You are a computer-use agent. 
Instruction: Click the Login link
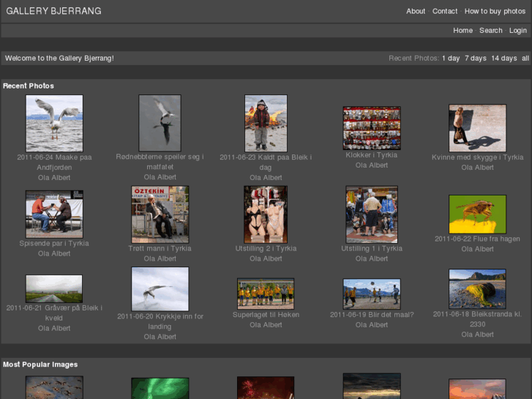pyautogui.click(x=517, y=30)
